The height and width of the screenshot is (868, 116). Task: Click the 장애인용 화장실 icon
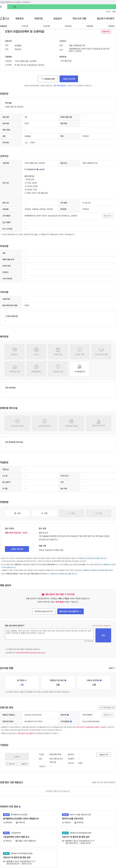pos(71,423)
